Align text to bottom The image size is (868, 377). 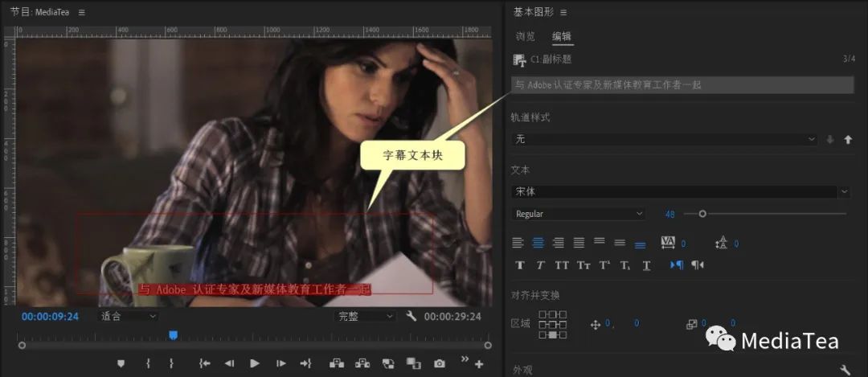(640, 244)
